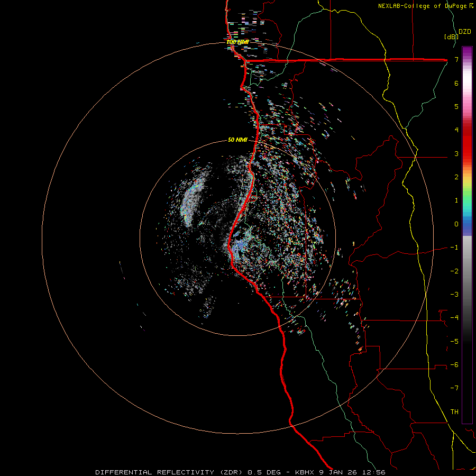Image resolution: width=476 pixels, height=476 pixels.
Task: Click the -5 value on the scale
Action: pyautogui.click(x=454, y=342)
